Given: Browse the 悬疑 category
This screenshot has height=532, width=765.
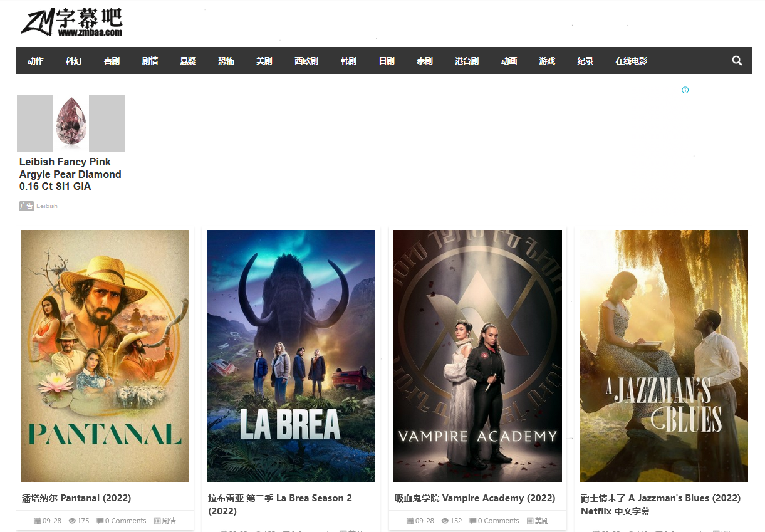Looking at the screenshot, I should click(x=188, y=61).
